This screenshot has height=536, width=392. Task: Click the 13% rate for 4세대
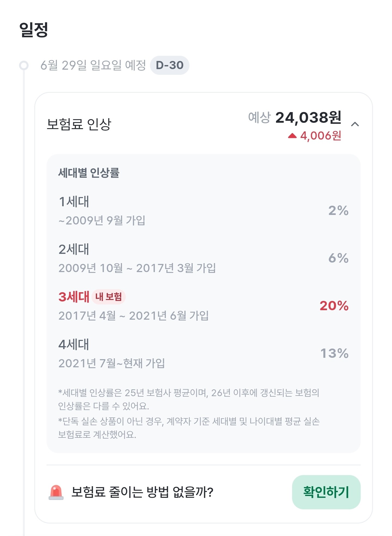tap(334, 353)
